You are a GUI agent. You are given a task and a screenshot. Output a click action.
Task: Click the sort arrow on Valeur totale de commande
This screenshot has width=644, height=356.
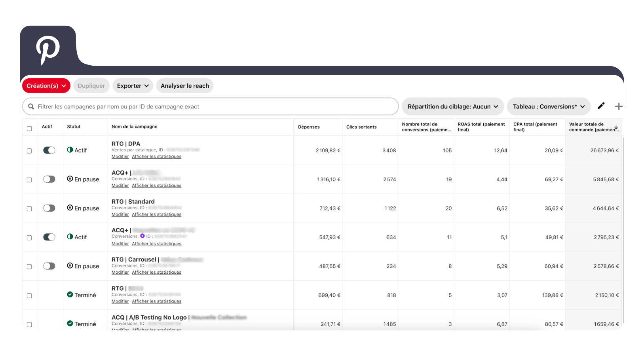coord(616,127)
